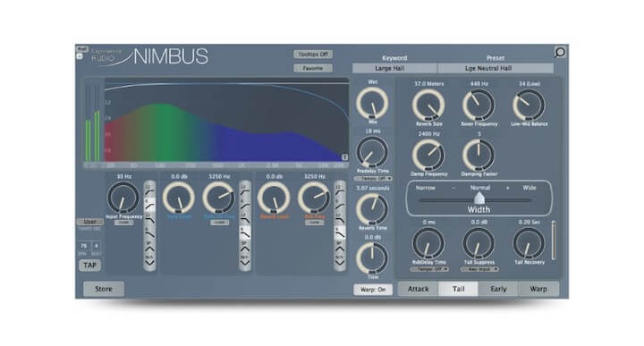Screen dimensions: 644x346
Task: Click the Width slider handle
Action: (x=479, y=198)
